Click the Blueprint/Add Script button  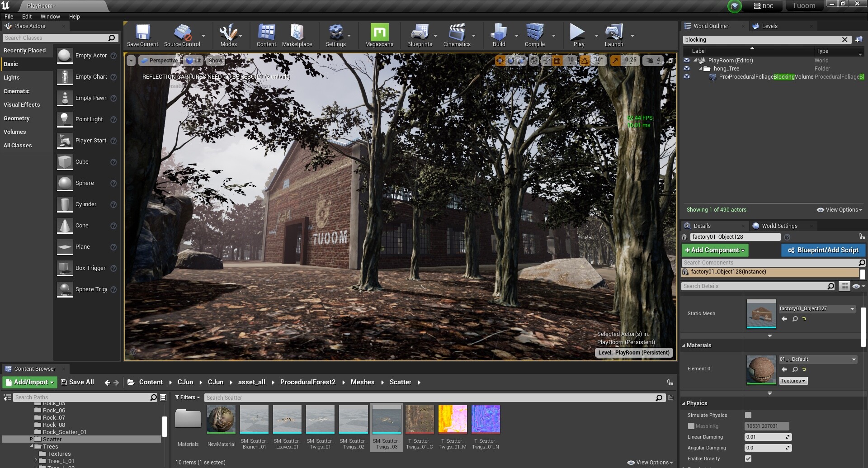coord(823,250)
